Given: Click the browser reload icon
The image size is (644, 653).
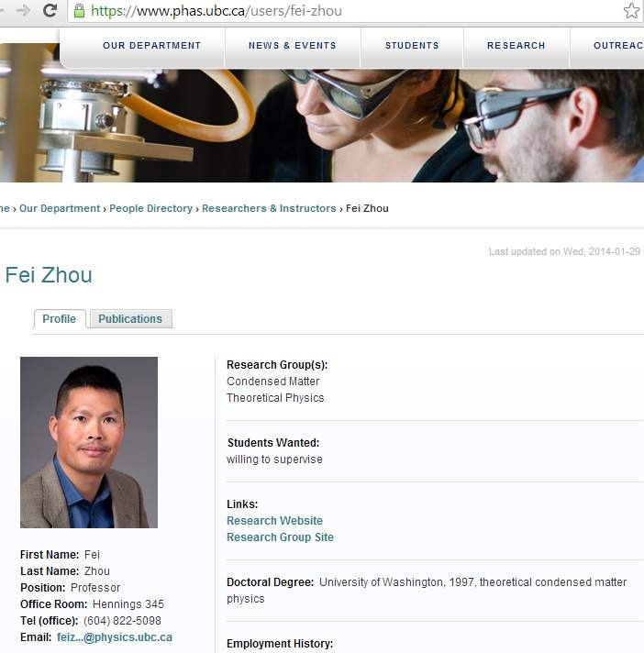Looking at the screenshot, I should (x=50, y=10).
